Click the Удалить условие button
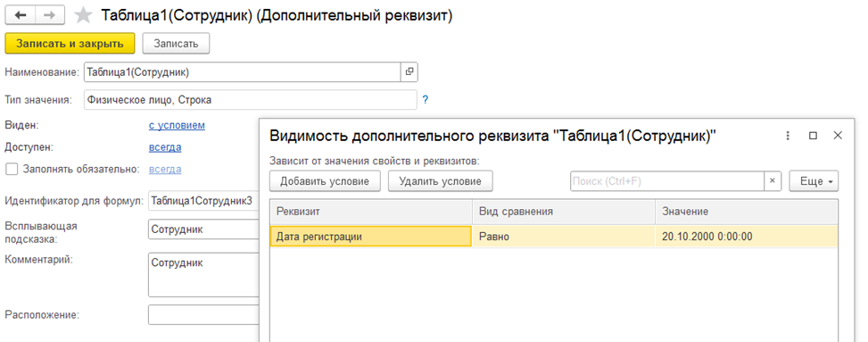Viewport: 868px width, 342px height. (440, 181)
